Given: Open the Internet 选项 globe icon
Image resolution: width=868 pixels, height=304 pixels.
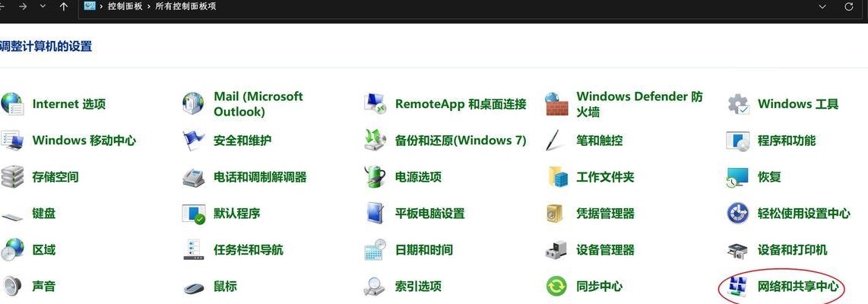Looking at the screenshot, I should click(12, 104).
